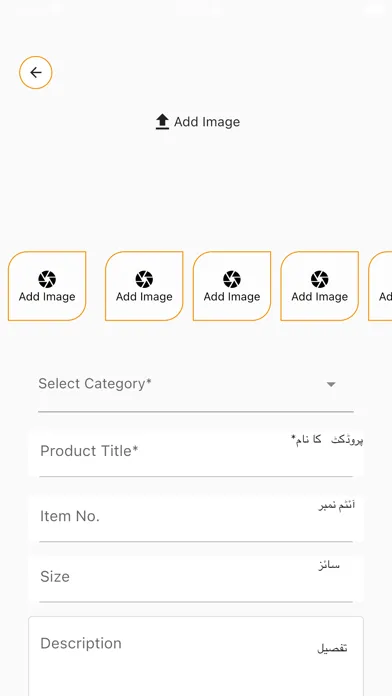Click the Urdu product name label
The width and height of the screenshot is (392, 696).
pos(327,440)
